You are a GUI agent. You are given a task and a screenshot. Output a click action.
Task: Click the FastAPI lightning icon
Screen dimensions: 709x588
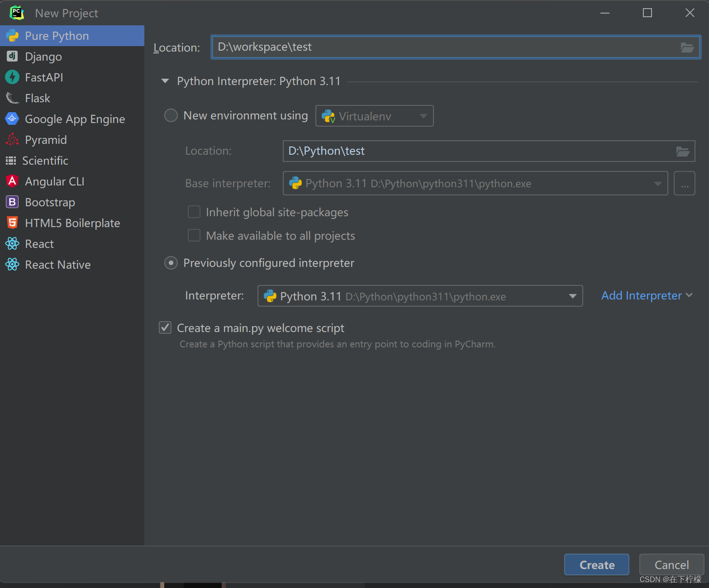[x=12, y=77]
